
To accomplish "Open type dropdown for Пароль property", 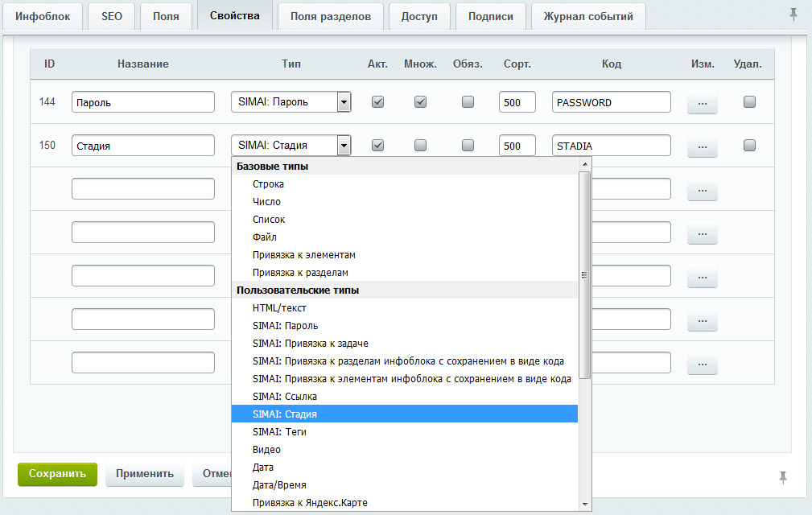I will [344, 102].
